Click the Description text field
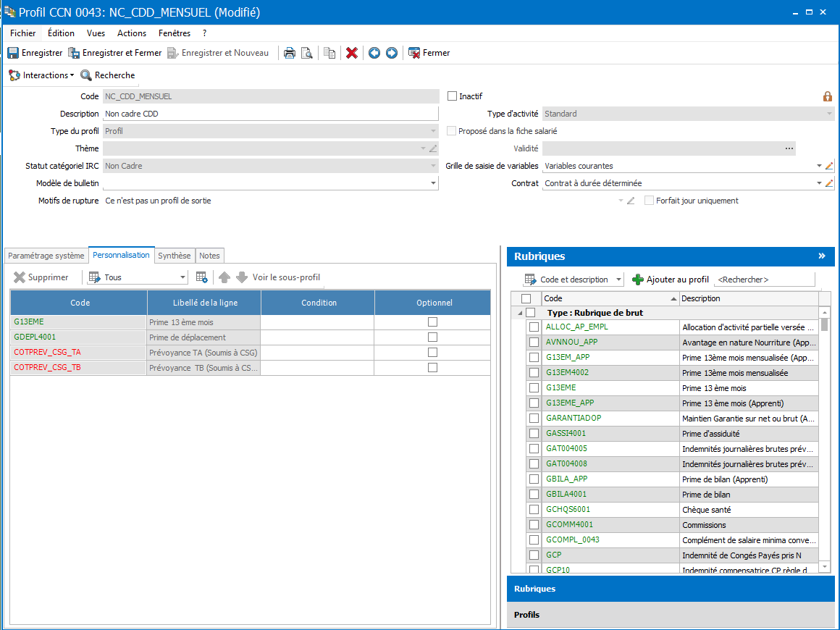Viewport: 840px width, 630px height. coord(271,114)
